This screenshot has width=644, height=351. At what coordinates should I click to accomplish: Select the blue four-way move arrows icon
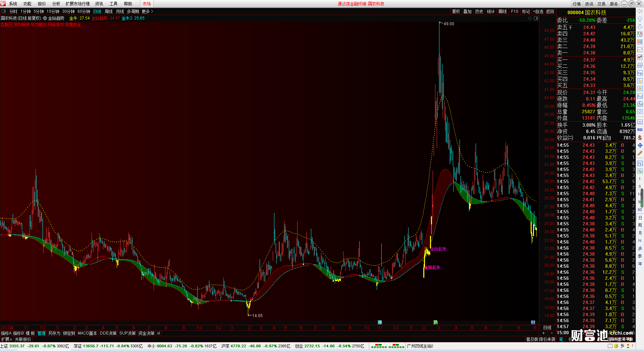point(640,145)
